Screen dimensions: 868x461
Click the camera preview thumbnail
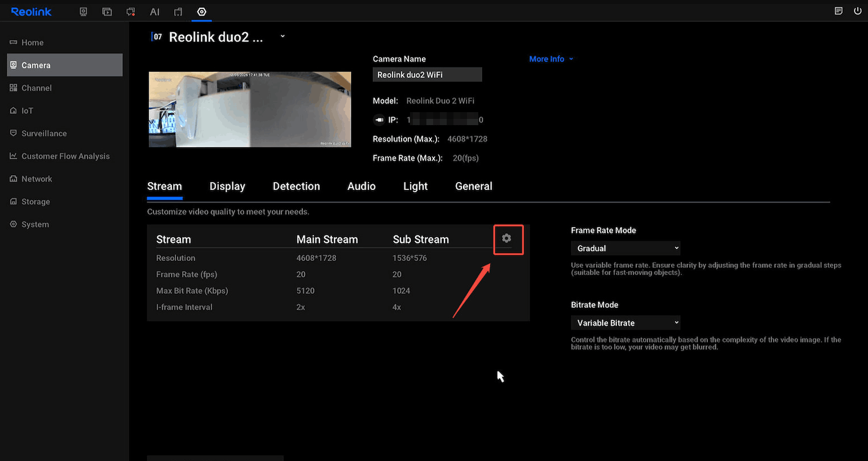[250, 109]
